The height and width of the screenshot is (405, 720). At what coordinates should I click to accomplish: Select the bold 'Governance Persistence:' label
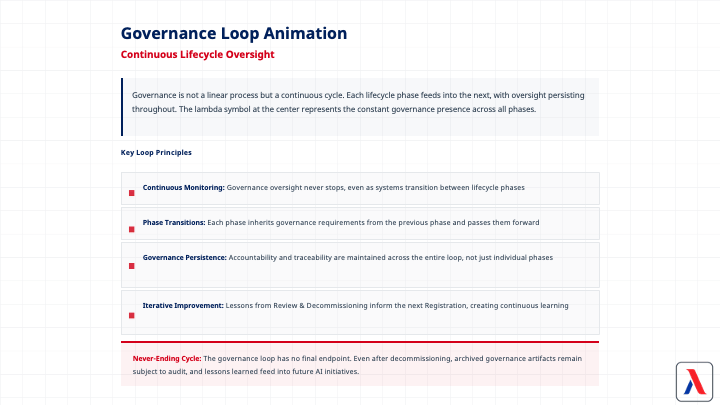tap(185, 257)
